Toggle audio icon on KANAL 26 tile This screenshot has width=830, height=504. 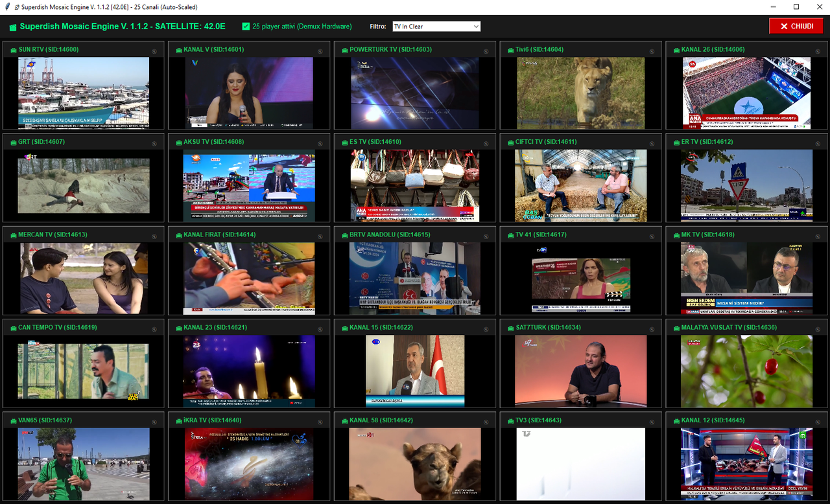pos(818,51)
